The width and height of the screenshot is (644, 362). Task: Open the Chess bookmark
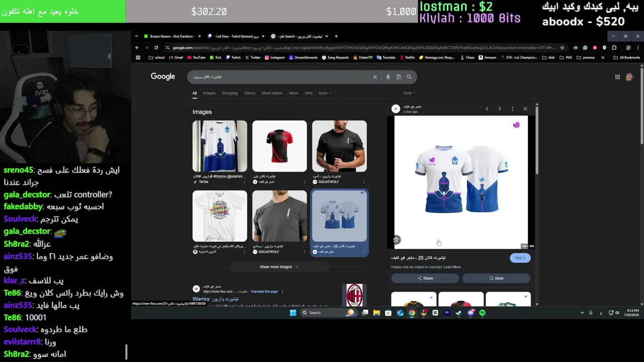pyautogui.click(x=467, y=57)
